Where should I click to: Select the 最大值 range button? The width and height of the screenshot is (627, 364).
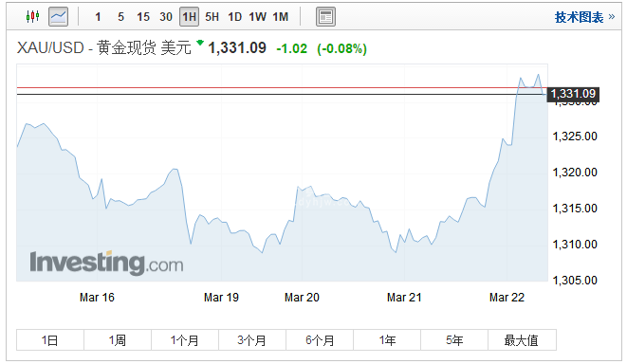click(x=522, y=340)
